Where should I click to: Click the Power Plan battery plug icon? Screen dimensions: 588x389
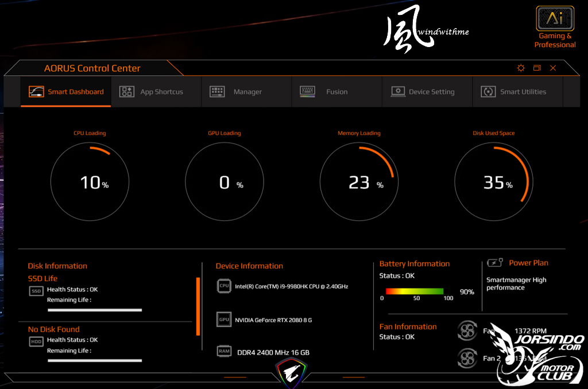tap(495, 262)
